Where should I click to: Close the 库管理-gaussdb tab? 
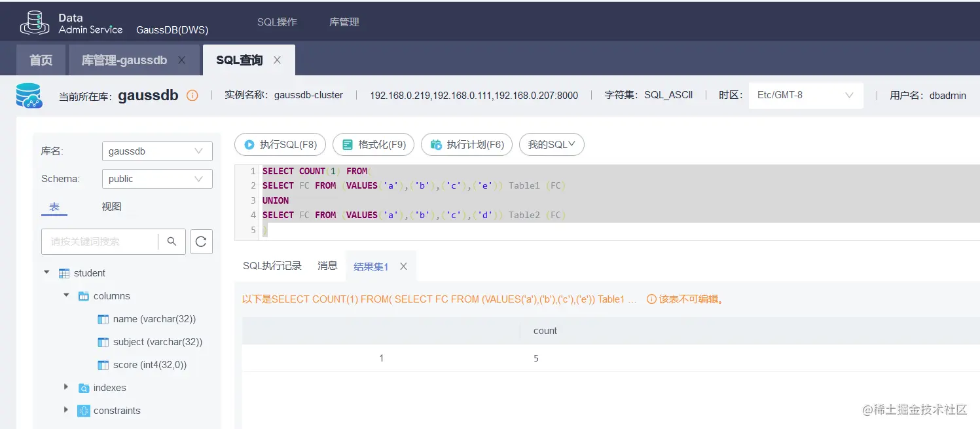click(x=182, y=60)
